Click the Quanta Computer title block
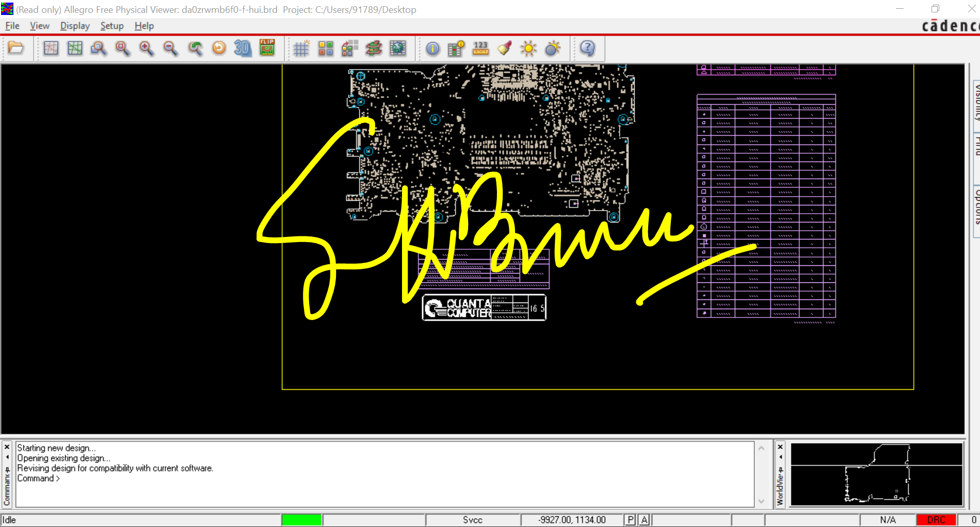This screenshot has height=527, width=980. pyautogui.click(x=484, y=308)
